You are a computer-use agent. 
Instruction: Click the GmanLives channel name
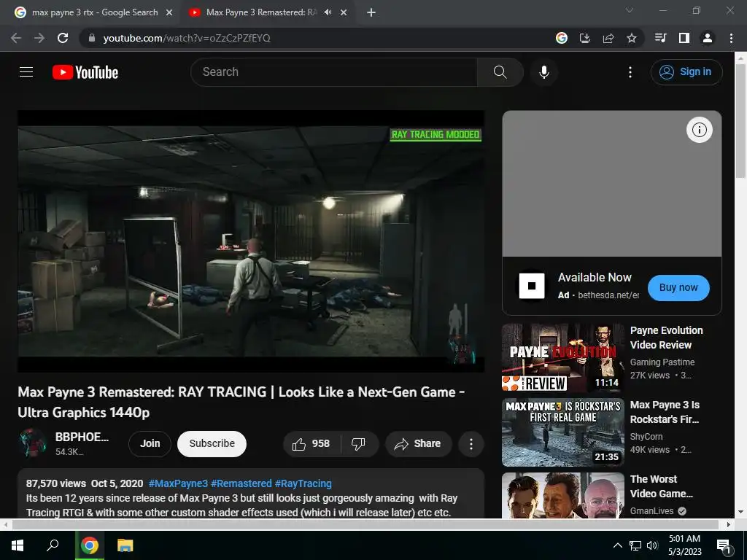tap(651, 510)
